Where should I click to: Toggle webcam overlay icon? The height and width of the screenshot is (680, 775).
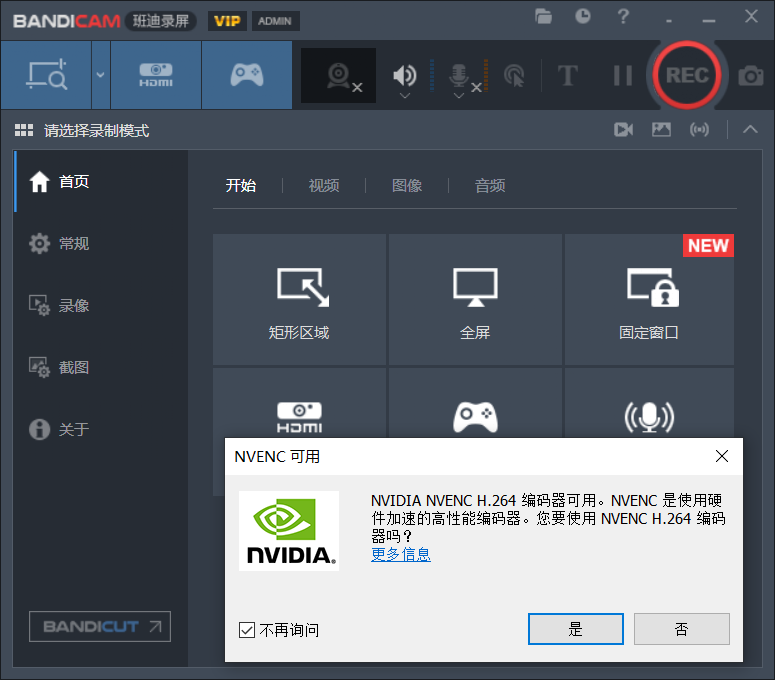tap(339, 76)
